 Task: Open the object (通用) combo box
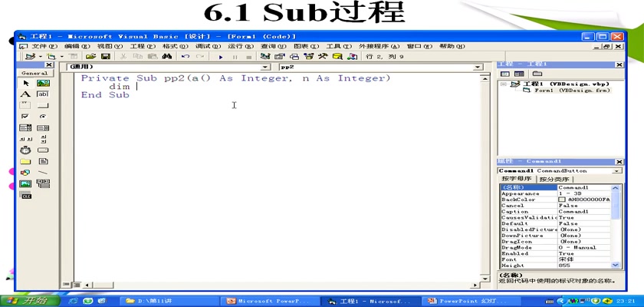(x=266, y=67)
